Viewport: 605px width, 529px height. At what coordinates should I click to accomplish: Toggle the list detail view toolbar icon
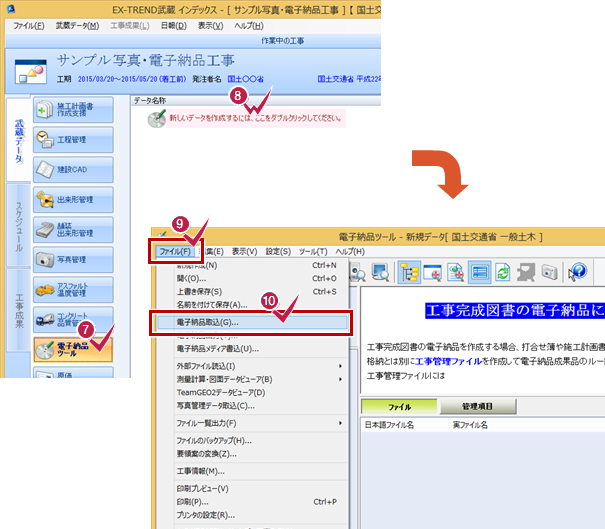(x=480, y=272)
